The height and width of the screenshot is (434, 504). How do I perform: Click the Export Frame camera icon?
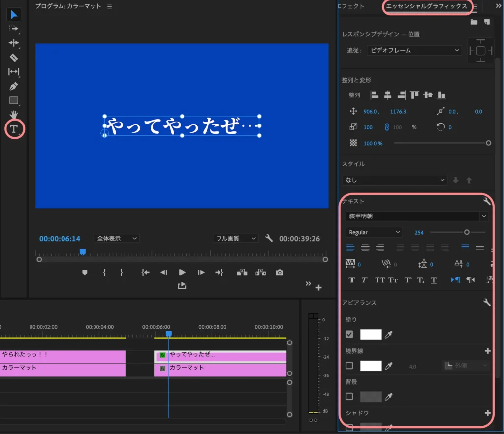click(280, 272)
